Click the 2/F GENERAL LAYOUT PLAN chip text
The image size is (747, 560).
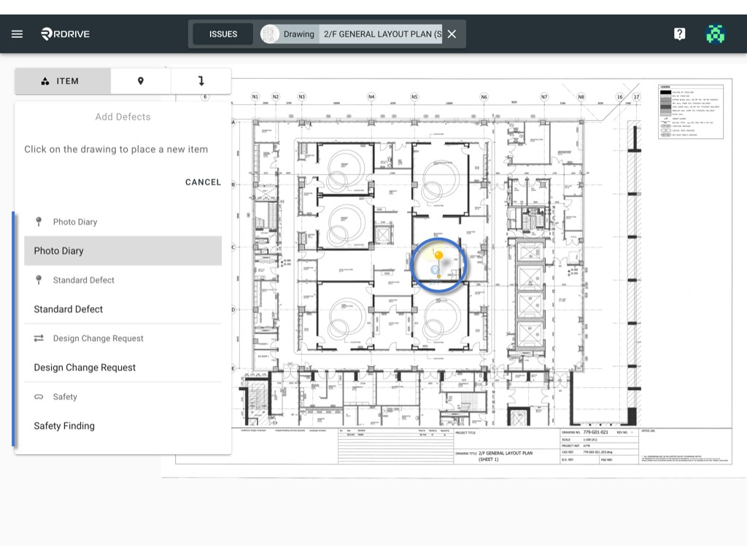(382, 34)
